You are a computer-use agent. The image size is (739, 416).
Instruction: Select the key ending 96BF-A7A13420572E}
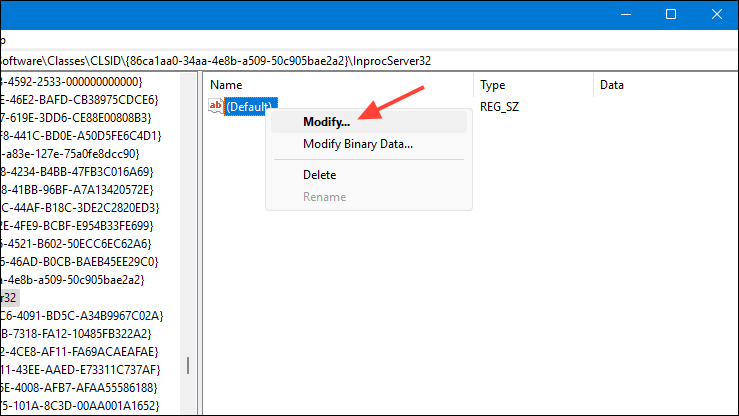point(77,189)
